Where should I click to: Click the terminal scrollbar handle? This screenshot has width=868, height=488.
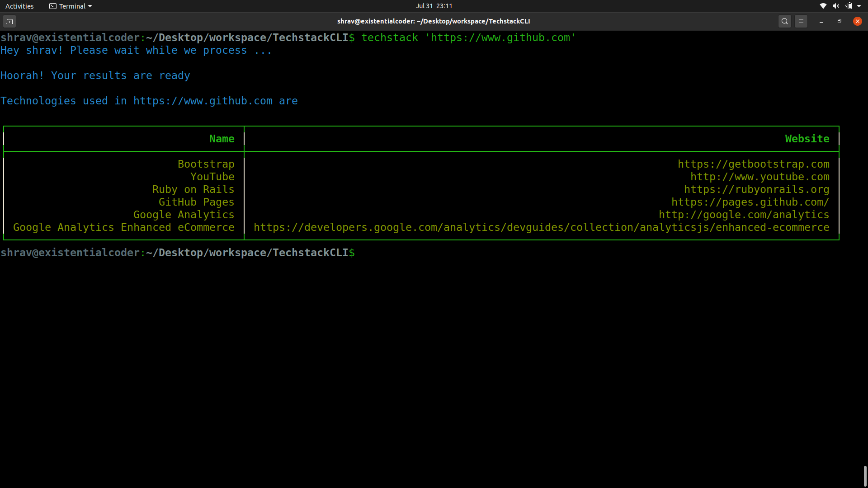pyautogui.click(x=865, y=476)
